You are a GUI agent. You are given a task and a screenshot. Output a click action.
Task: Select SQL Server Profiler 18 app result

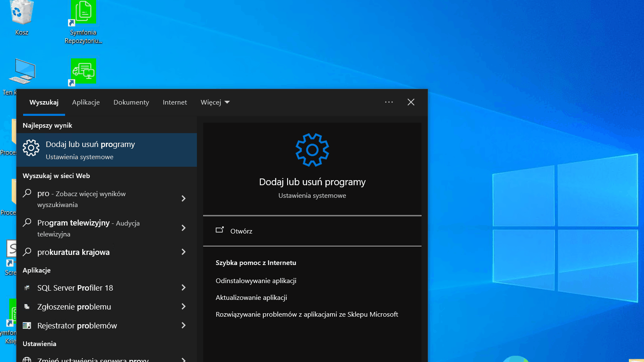(x=107, y=288)
